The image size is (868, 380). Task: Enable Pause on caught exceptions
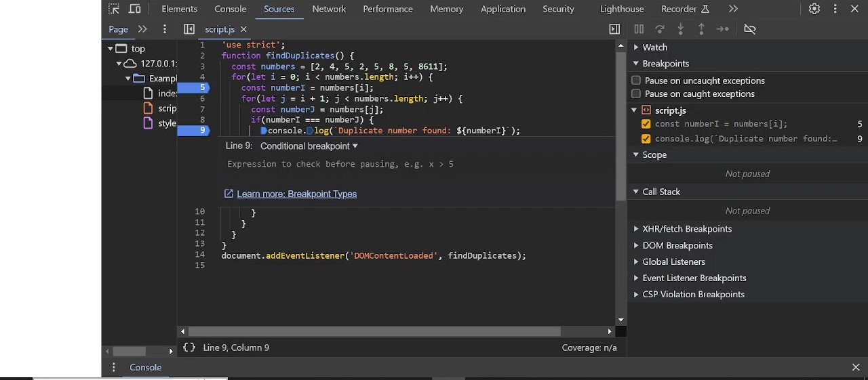(636, 94)
